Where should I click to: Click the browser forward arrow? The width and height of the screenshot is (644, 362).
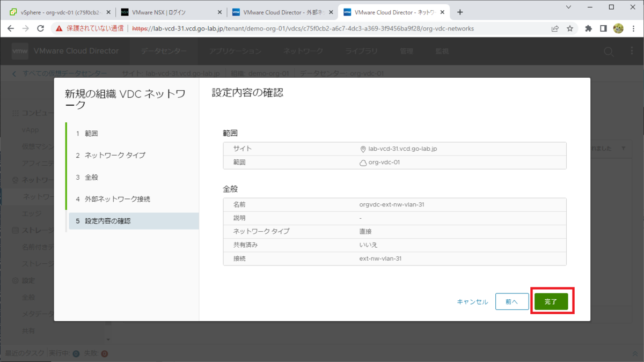click(25, 28)
